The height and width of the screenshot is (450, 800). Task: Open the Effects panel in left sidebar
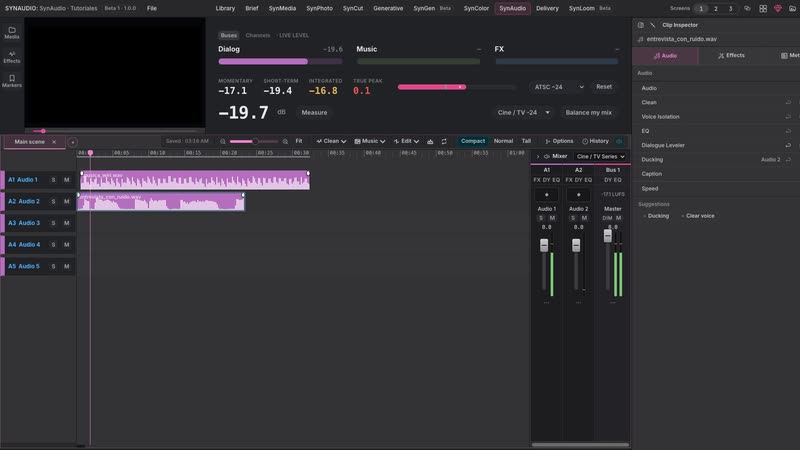pyautogui.click(x=12, y=57)
